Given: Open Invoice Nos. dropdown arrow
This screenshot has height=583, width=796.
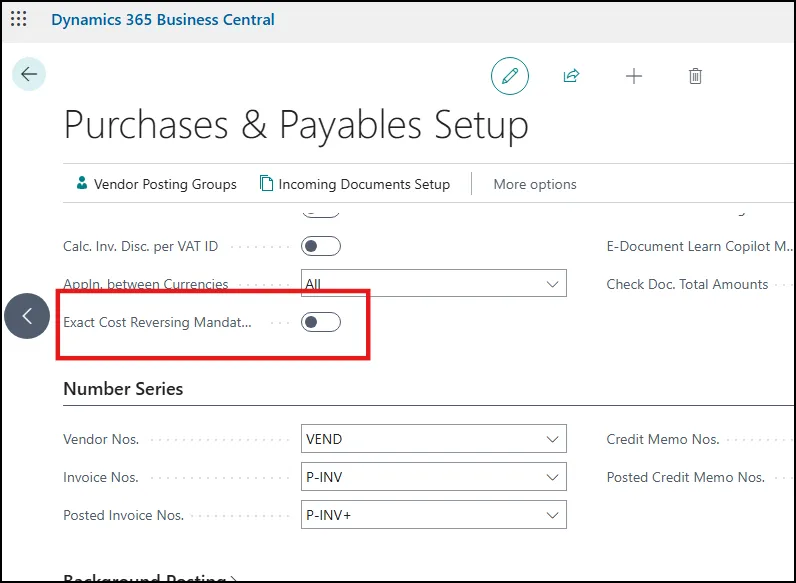Looking at the screenshot, I should pyautogui.click(x=552, y=477).
